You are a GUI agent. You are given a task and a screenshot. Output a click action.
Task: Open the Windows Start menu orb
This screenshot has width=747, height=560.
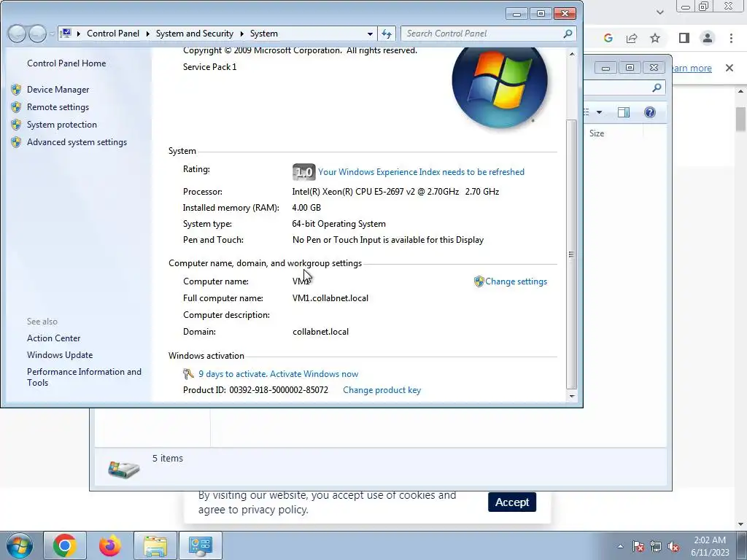pyautogui.click(x=20, y=545)
